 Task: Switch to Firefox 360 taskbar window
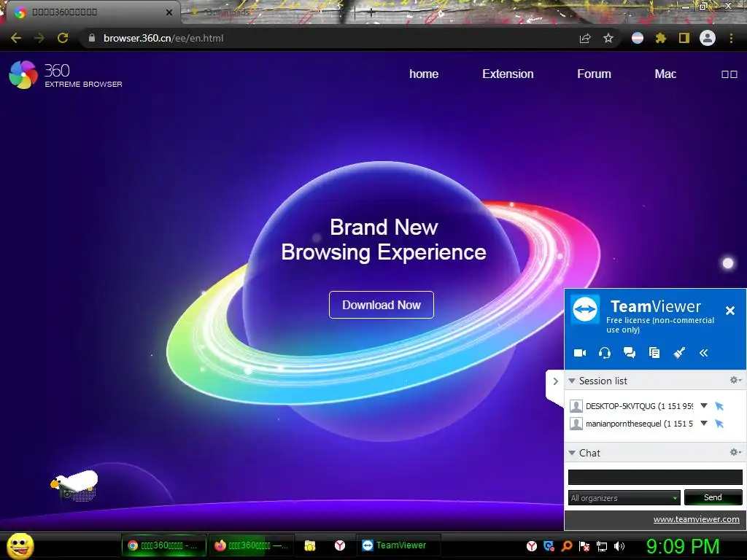[x=251, y=545]
